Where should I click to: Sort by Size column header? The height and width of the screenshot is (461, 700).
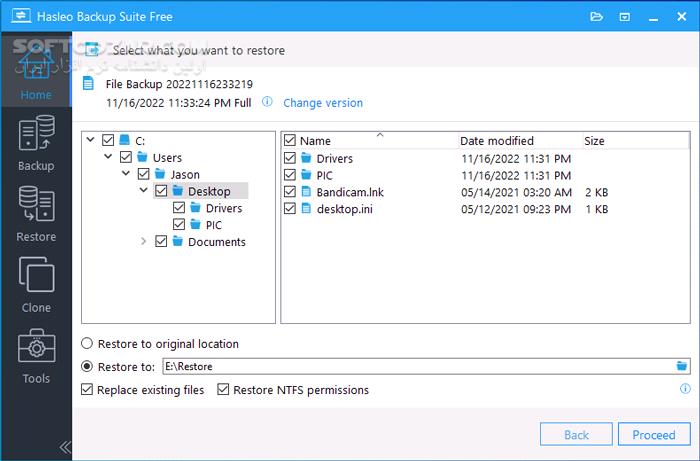click(594, 141)
